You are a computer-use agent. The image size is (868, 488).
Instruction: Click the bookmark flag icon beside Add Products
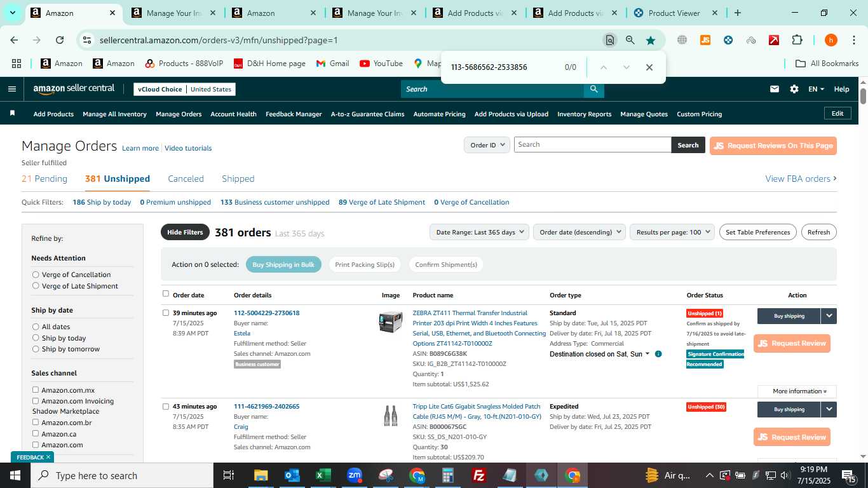tap(12, 114)
